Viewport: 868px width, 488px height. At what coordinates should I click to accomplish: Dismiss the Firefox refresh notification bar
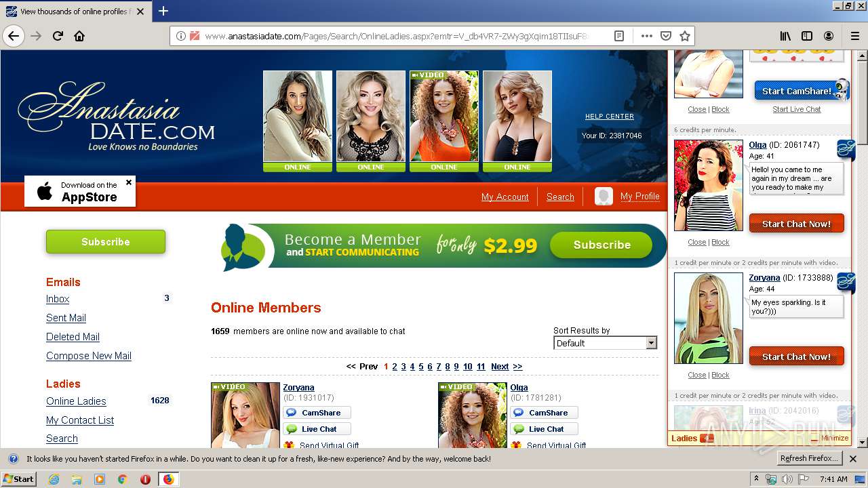[x=853, y=459]
